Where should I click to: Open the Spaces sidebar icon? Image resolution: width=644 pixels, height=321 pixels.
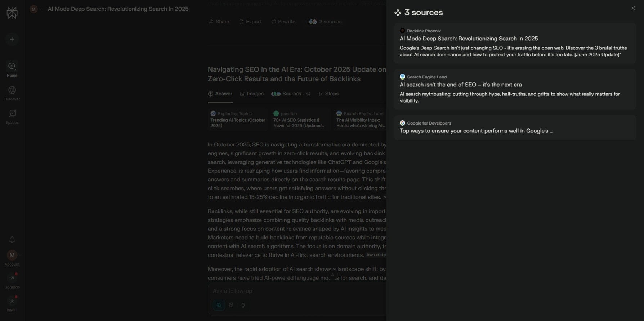click(x=12, y=114)
